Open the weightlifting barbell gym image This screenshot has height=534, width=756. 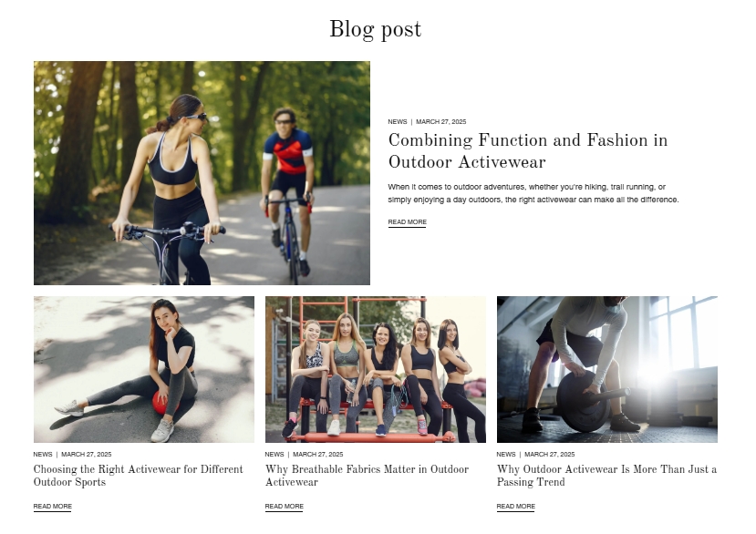[x=607, y=369]
